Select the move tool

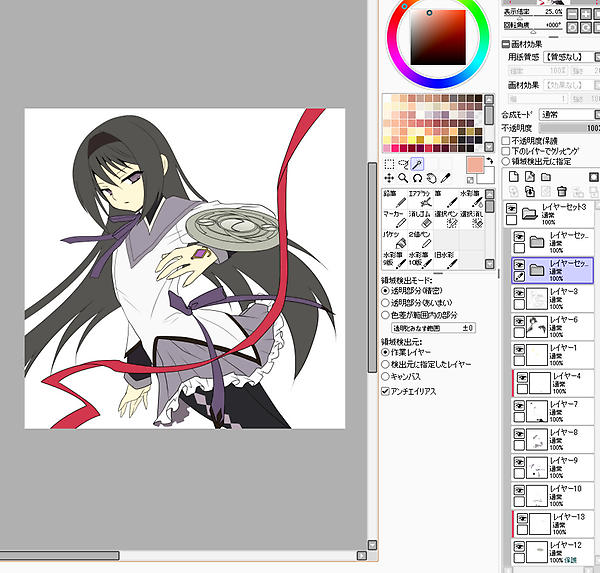[x=389, y=178]
